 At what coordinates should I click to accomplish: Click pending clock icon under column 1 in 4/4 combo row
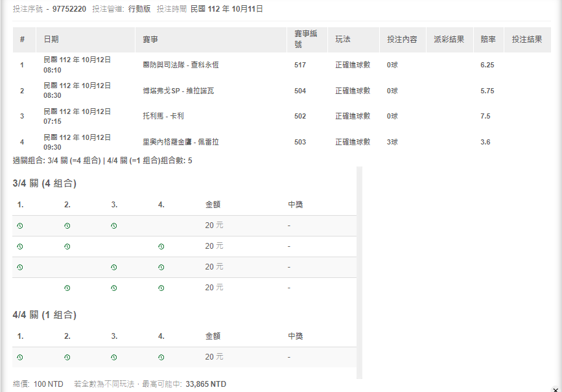(x=20, y=357)
